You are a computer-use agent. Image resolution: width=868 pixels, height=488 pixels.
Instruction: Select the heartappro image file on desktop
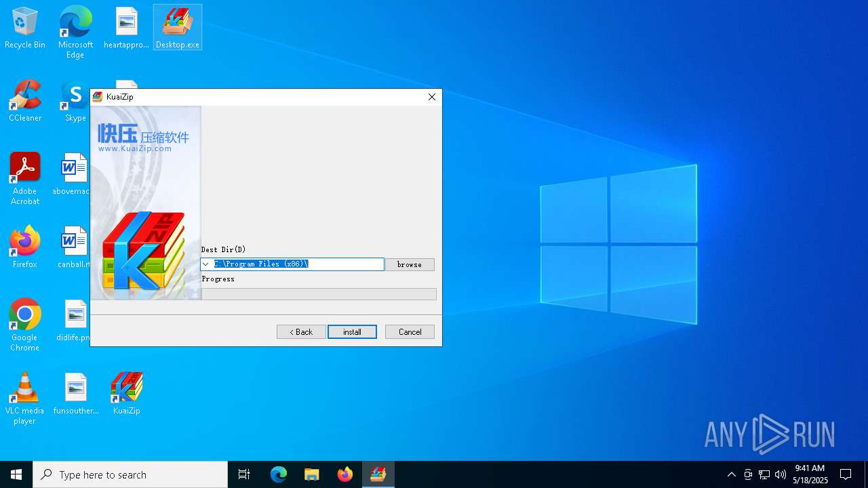coord(126,28)
